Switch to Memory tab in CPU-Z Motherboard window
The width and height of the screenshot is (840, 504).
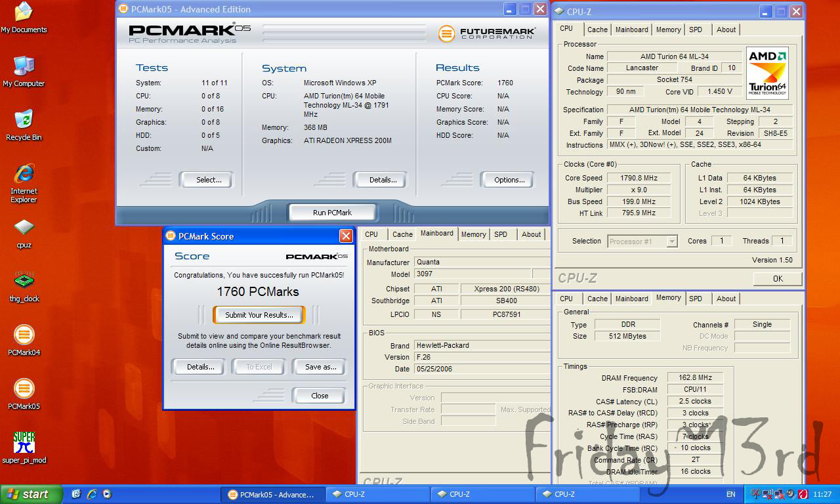pyautogui.click(x=473, y=234)
